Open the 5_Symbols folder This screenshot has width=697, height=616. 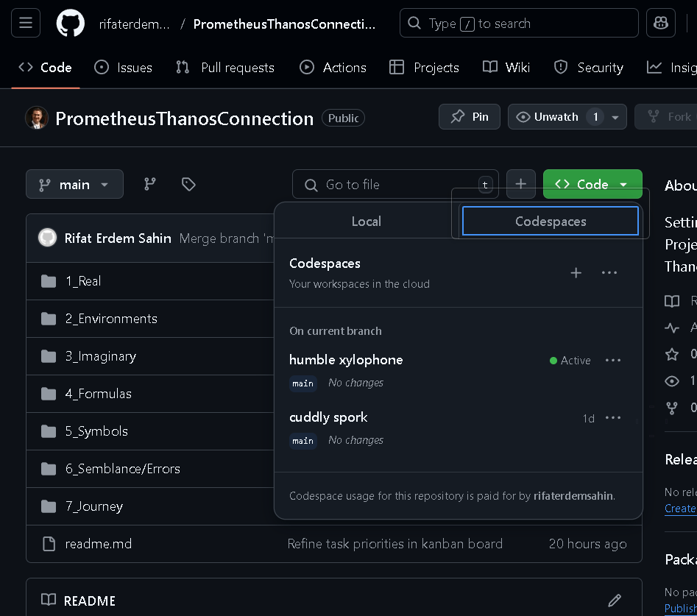click(96, 431)
